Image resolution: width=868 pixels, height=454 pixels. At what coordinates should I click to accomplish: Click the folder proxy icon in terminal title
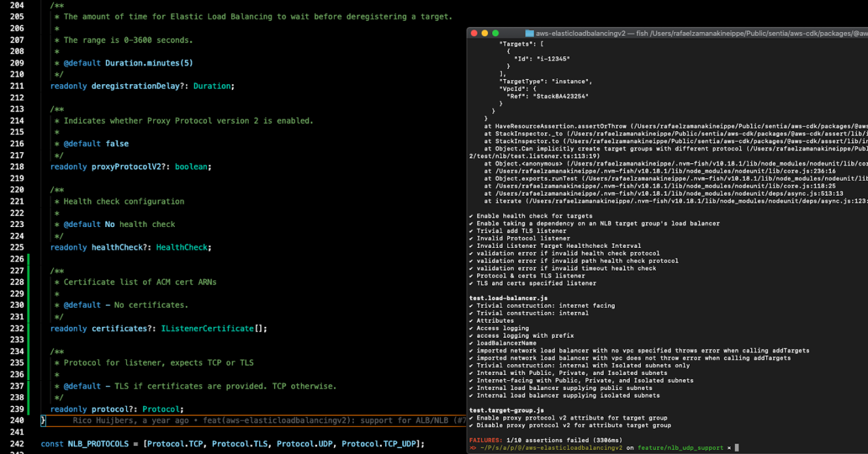(x=529, y=33)
